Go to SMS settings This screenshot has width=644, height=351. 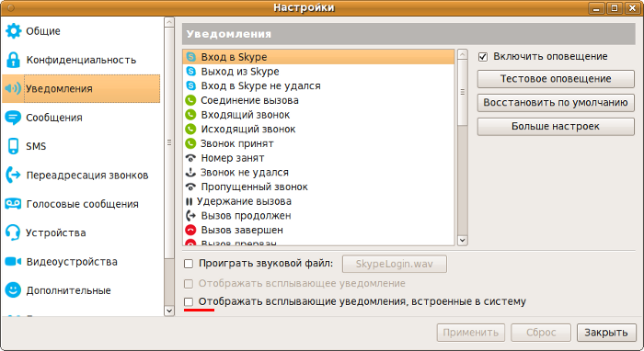coord(81,146)
